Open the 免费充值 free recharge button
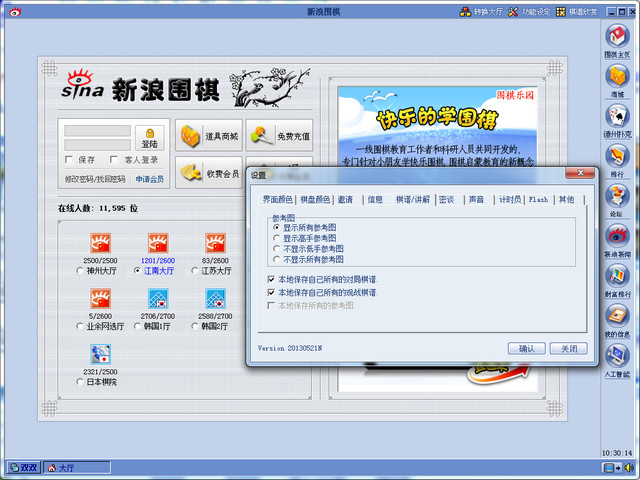 click(279, 136)
